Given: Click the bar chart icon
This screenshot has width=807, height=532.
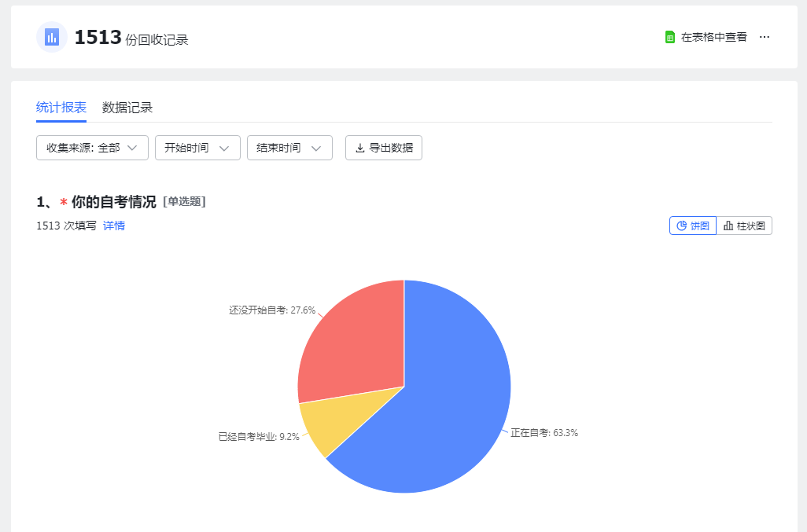Looking at the screenshot, I should (728, 226).
